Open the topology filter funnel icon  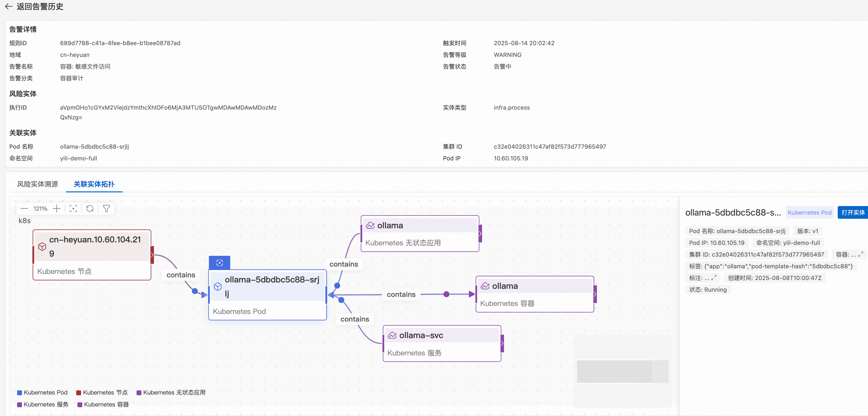point(106,209)
